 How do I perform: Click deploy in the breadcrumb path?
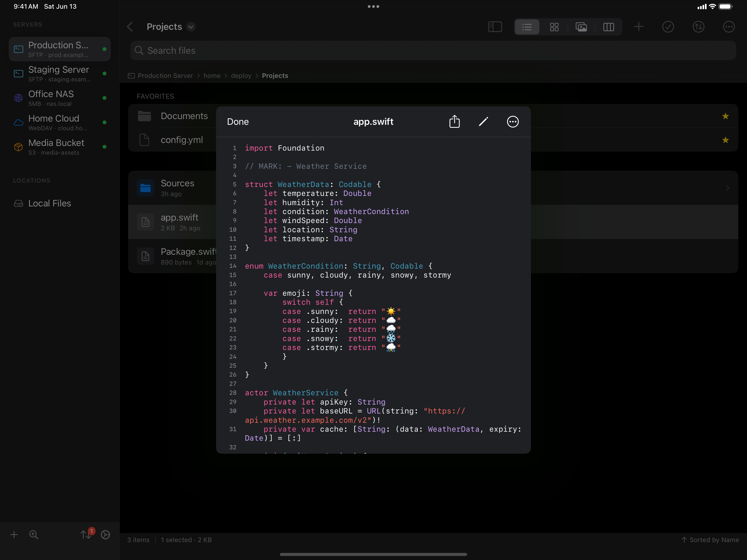click(241, 76)
